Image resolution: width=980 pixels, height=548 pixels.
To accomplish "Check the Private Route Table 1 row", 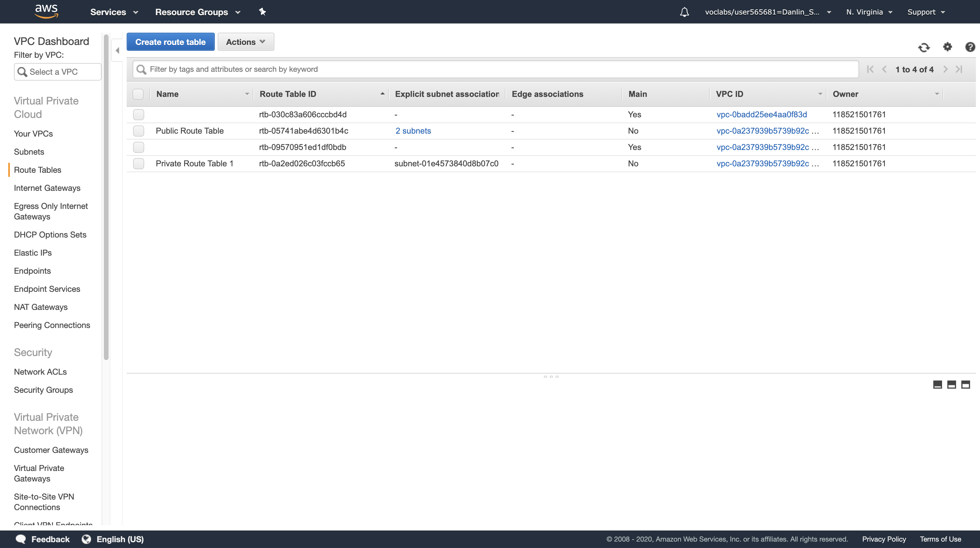I will coord(138,163).
